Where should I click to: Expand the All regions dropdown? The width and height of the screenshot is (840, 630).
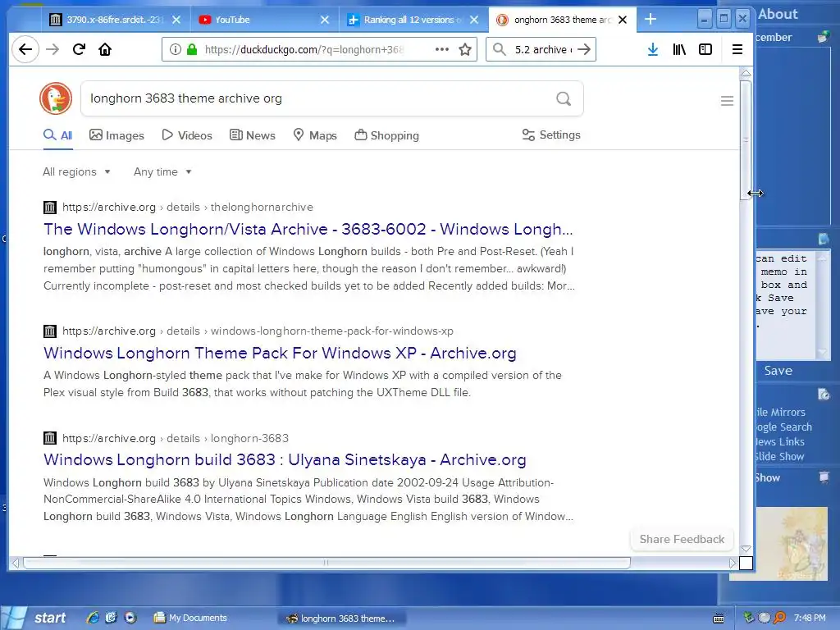point(76,172)
